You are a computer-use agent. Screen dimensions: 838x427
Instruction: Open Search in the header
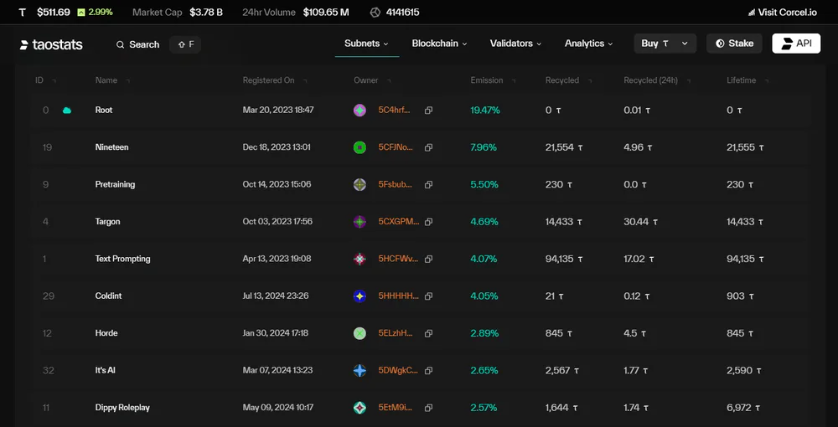point(138,44)
